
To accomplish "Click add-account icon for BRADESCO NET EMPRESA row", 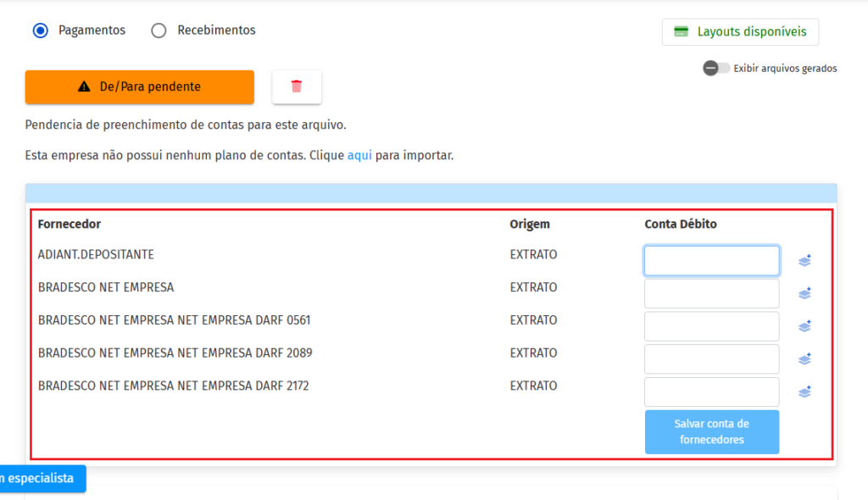I will click(804, 293).
